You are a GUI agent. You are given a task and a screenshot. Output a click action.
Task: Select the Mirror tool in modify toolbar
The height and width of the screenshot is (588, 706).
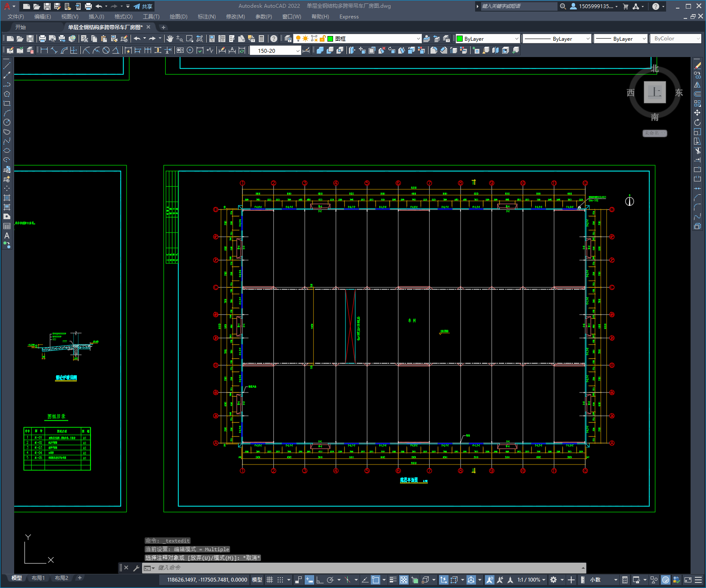697,84
